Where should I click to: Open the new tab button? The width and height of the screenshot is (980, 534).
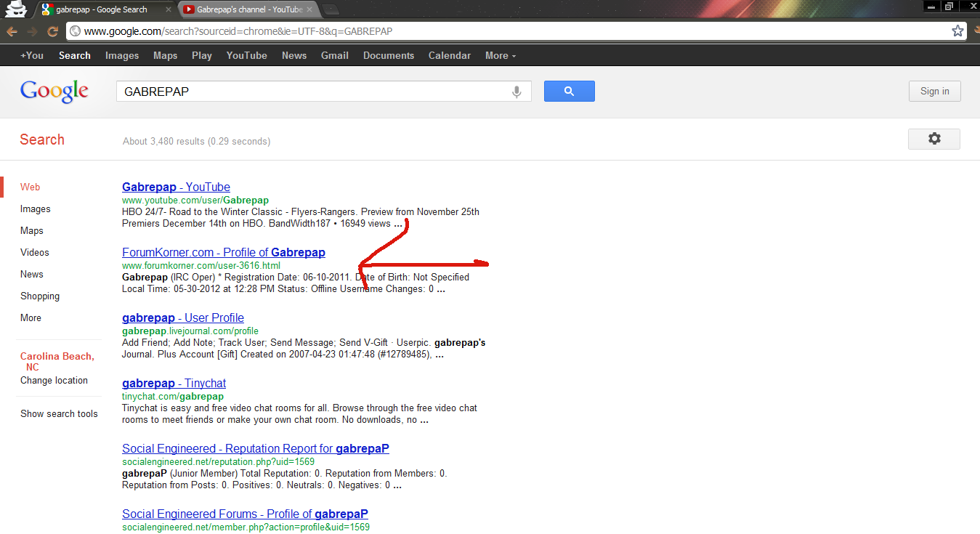[331, 9]
